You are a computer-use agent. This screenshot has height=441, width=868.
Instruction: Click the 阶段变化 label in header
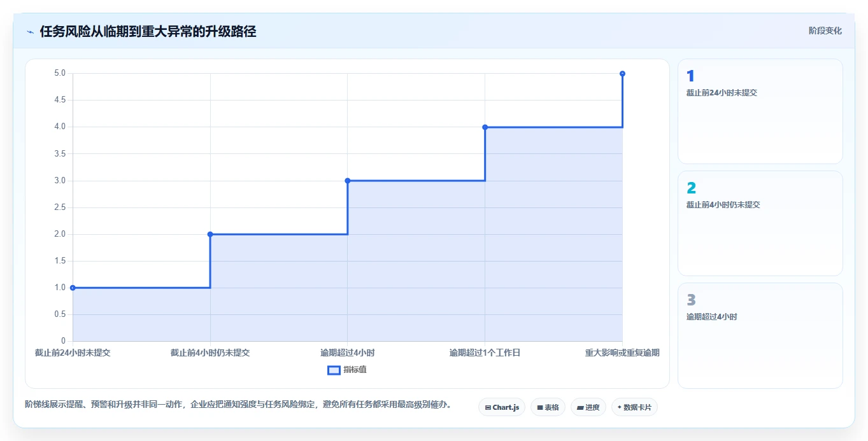(x=825, y=31)
